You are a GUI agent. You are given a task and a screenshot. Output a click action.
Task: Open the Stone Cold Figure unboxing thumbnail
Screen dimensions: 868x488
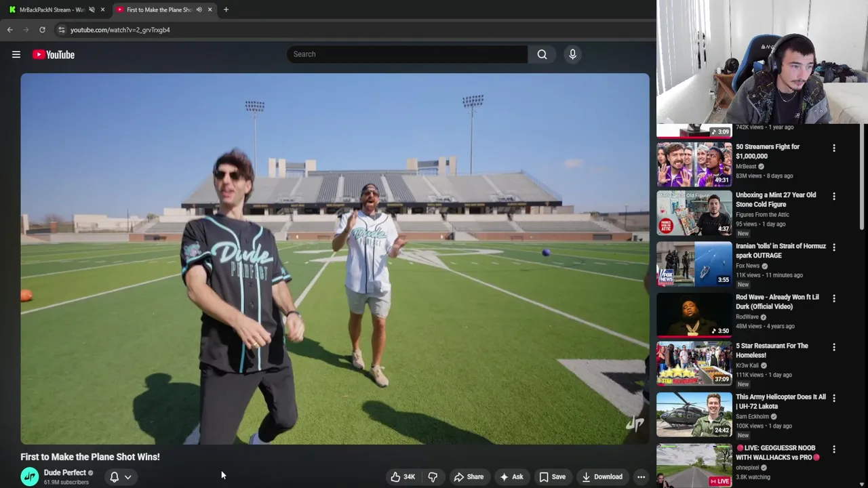694,213
